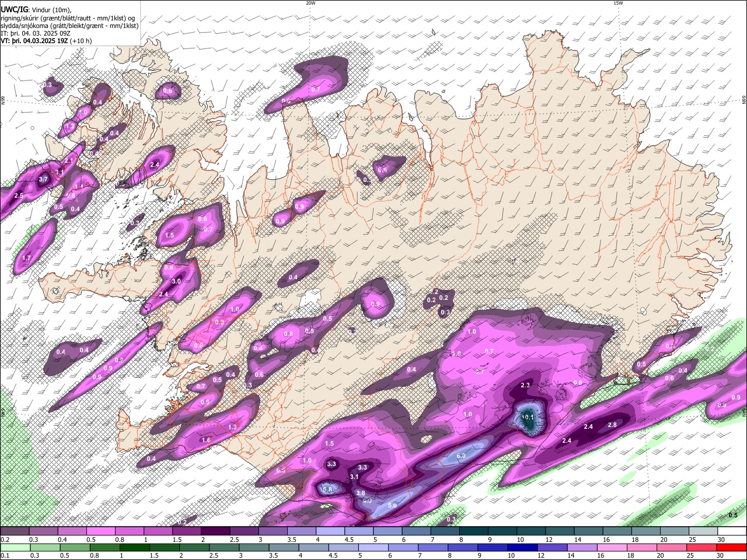This screenshot has width=747, height=560.
Task: Click the 2.8 precipitation value label
Action: [612, 425]
